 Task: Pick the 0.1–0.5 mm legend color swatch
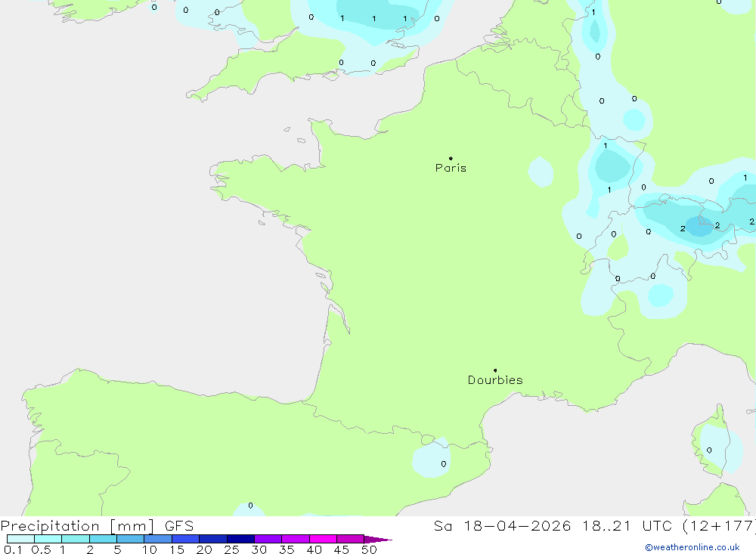20,539
